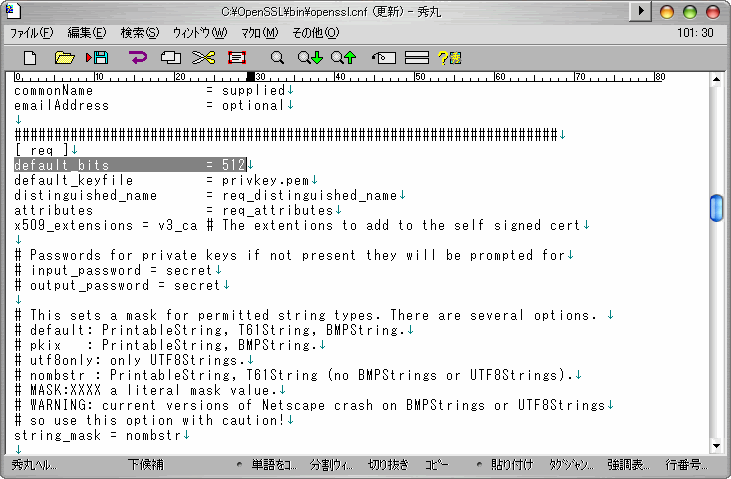Screen dimensions: 731x479
Task: Click the # output_password = secret line
Action: tap(117, 285)
